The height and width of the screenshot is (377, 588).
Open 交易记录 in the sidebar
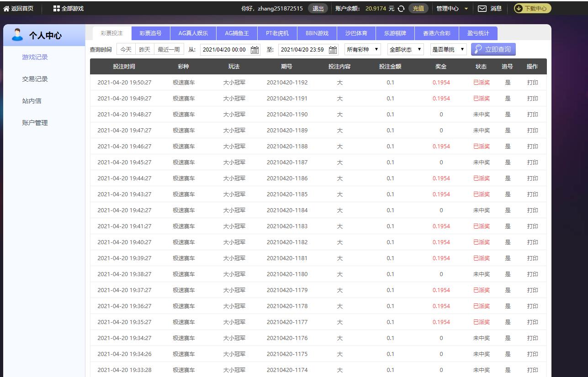click(x=35, y=79)
